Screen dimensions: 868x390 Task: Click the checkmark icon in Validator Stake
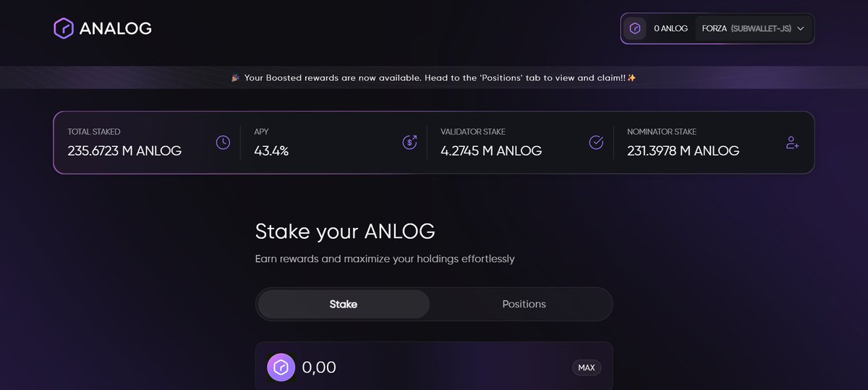(596, 143)
